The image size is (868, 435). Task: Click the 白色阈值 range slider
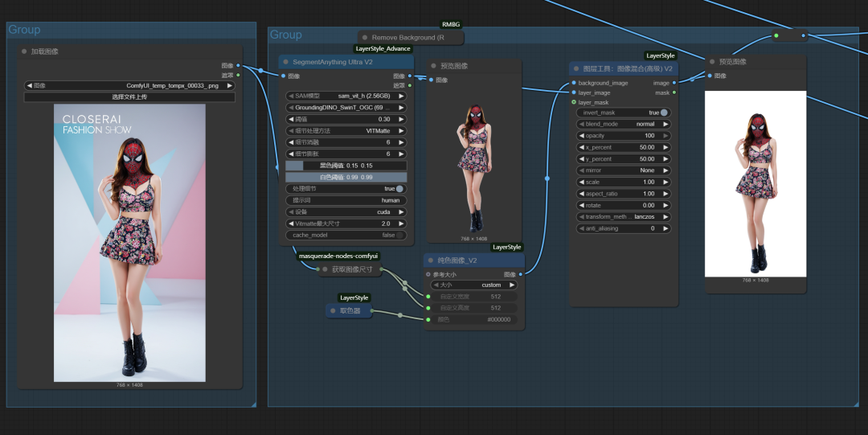pos(346,178)
